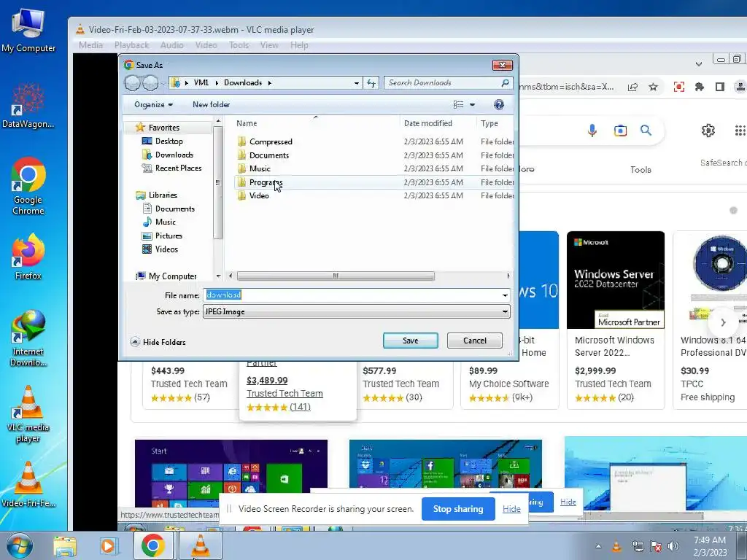Click the horizontal scrollbar in file list

(336, 276)
